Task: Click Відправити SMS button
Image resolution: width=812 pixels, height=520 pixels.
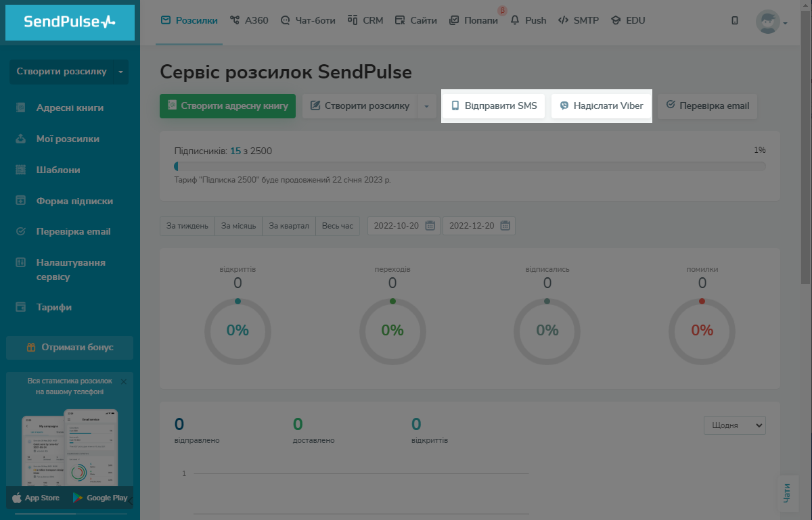Action: click(x=494, y=106)
